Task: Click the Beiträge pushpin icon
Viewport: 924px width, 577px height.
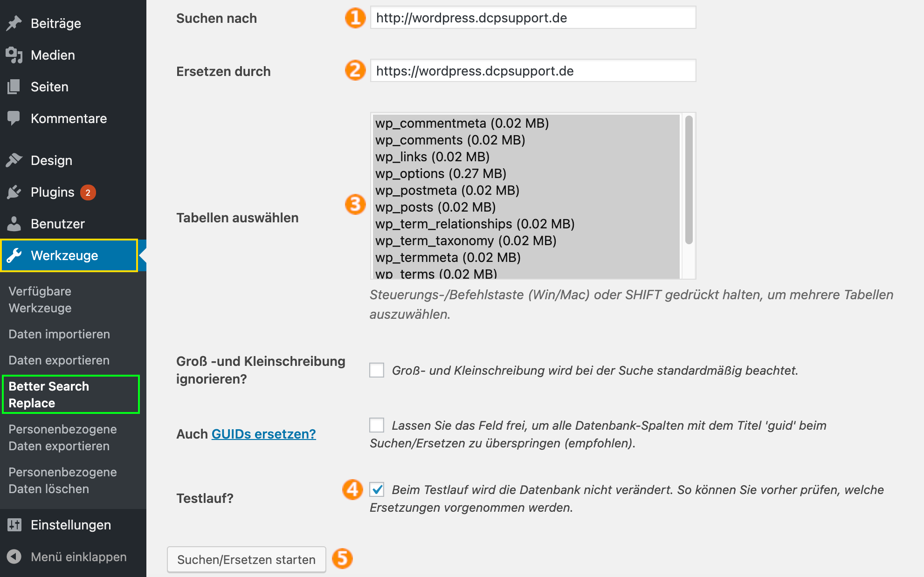Action: (14, 23)
